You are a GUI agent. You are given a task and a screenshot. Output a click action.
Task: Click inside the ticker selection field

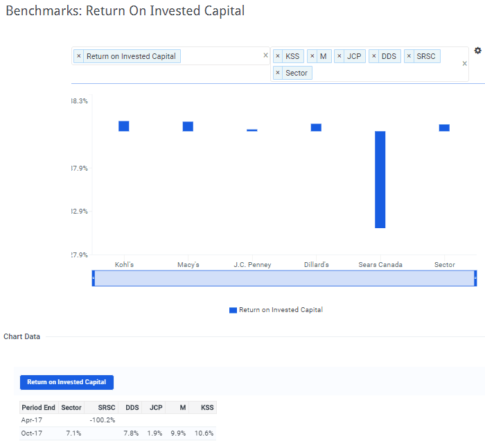[388, 73]
